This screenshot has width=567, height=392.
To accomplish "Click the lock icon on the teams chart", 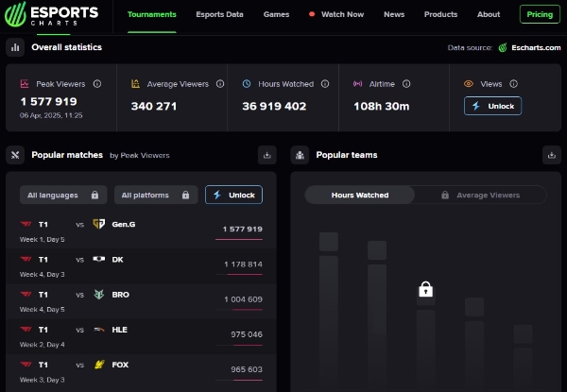I will (x=425, y=289).
